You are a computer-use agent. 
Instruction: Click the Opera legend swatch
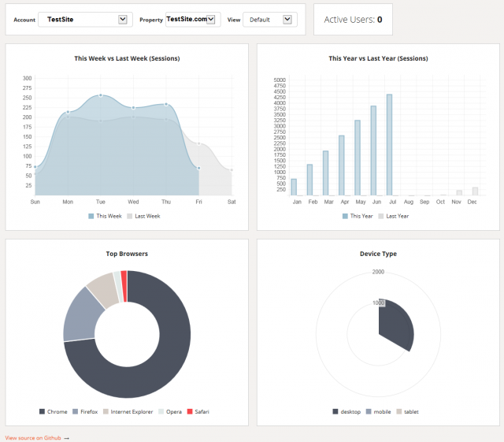tap(161, 411)
